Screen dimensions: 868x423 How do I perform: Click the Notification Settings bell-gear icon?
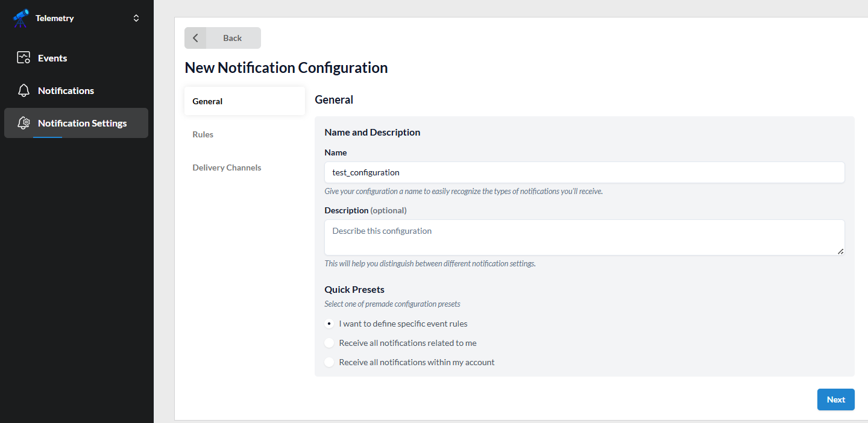coord(24,123)
